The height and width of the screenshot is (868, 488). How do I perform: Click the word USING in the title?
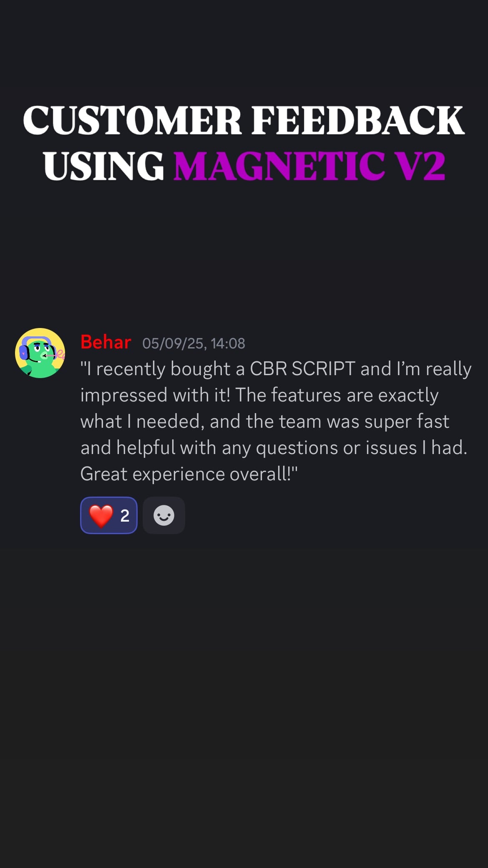(103, 166)
